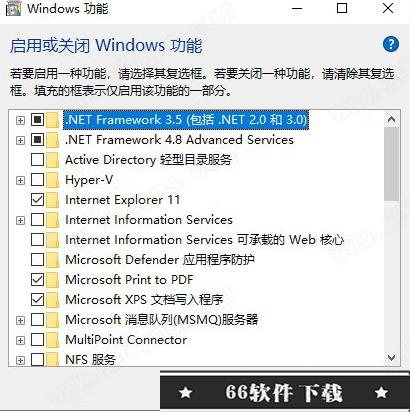Tick the Microsoft Defender 应用程序防护 checkbox

pos(37,260)
